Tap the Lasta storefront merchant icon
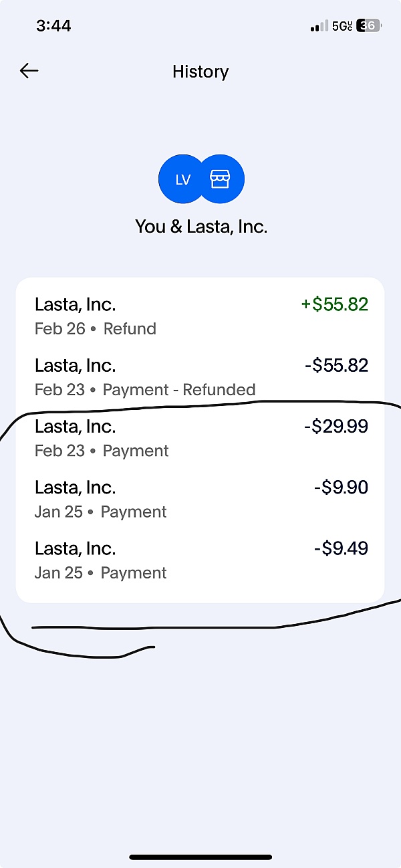The height and width of the screenshot is (868, 401). [x=221, y=179]
